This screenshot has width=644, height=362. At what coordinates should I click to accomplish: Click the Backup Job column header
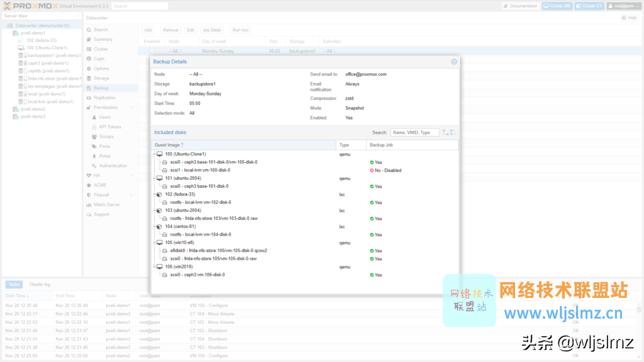click(x=413, y=145)
